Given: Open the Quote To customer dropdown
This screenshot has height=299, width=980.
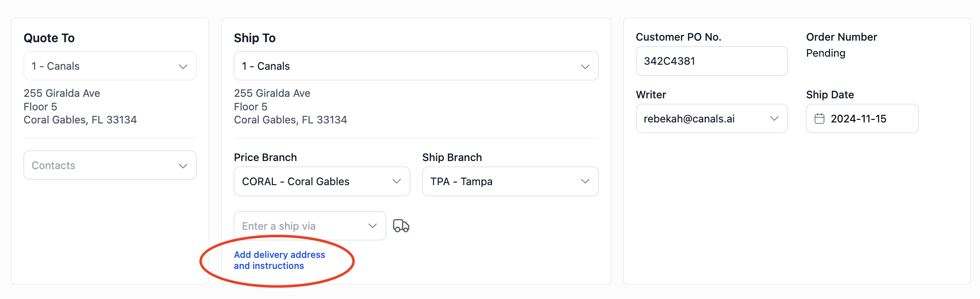Looking at the screenshot, I should click(110, 66).
